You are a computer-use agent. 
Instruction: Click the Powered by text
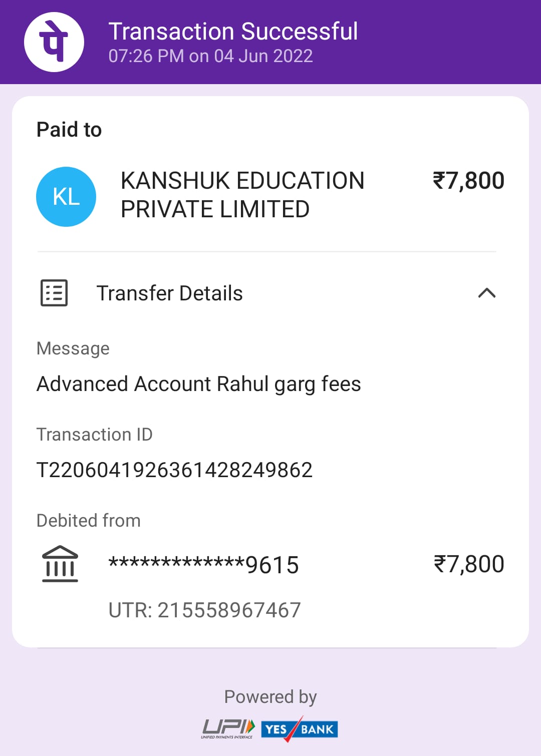(270, 697)
